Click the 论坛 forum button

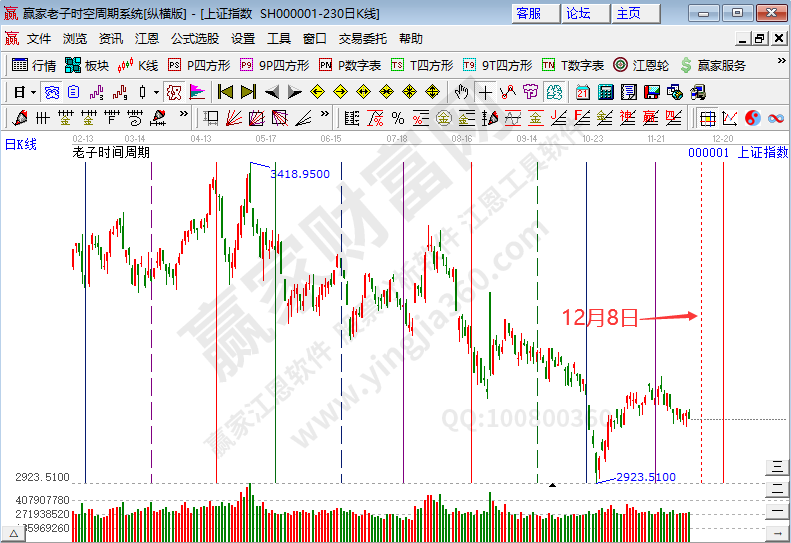(x=579, y=13)
